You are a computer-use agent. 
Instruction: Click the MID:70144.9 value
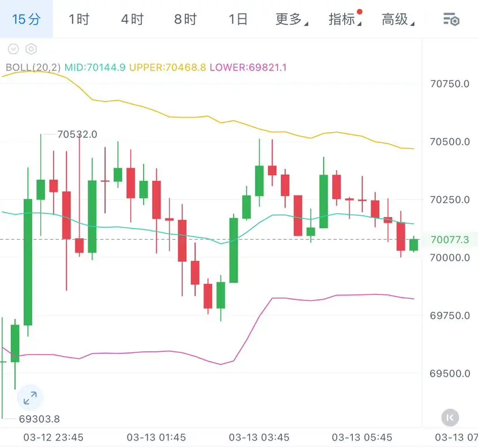pyautogui.click(x=95, y=67)
